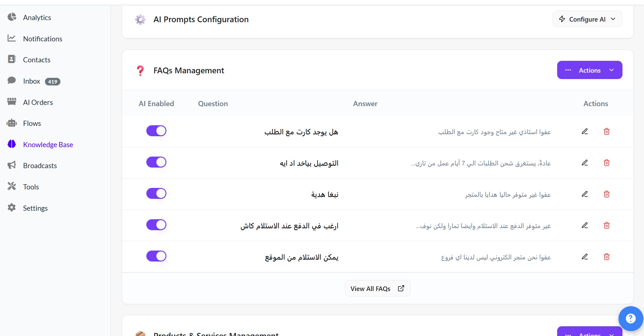
Task: Click the AI Orders store icon
Action: coord(12,102)
